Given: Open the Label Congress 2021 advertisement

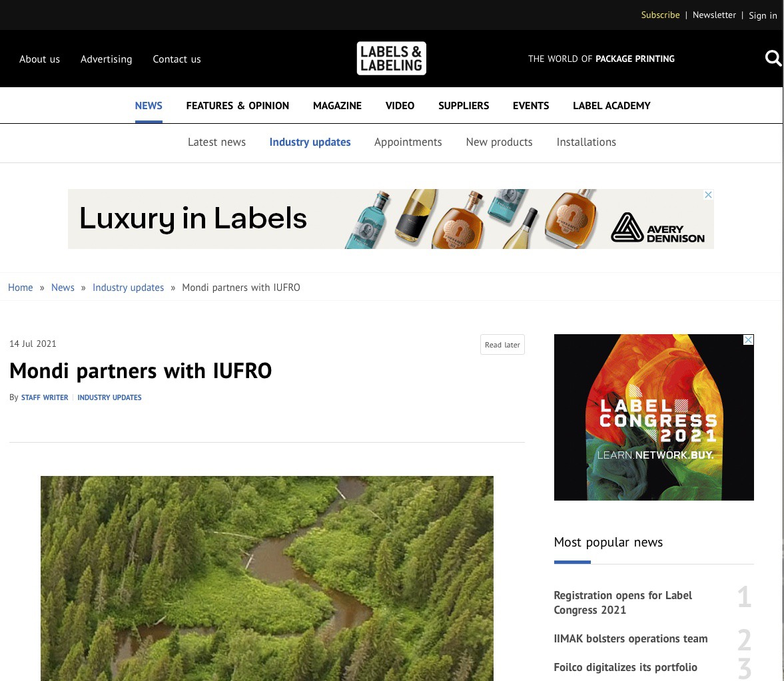Looking at the screenshot, I should click(x=653, y=417).
